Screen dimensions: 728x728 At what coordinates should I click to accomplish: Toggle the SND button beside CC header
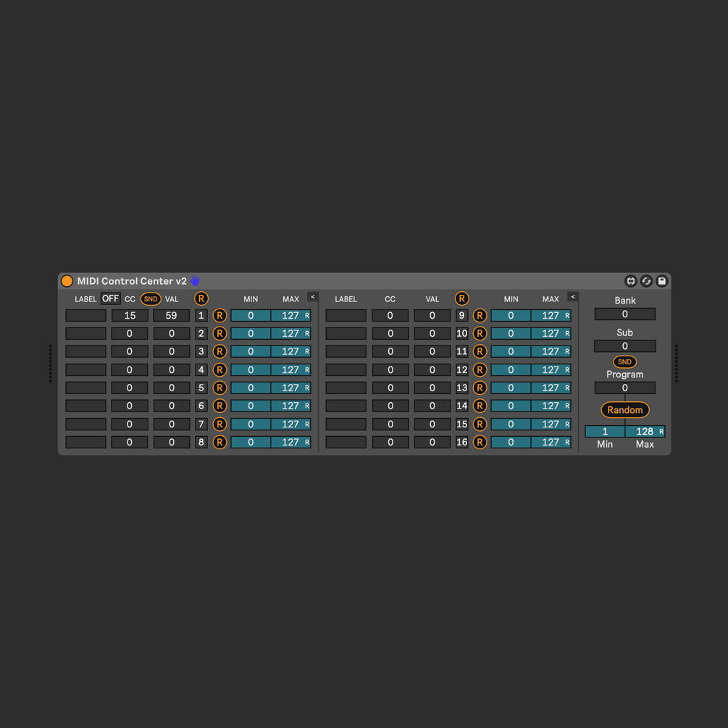click(x=151, y=299)
